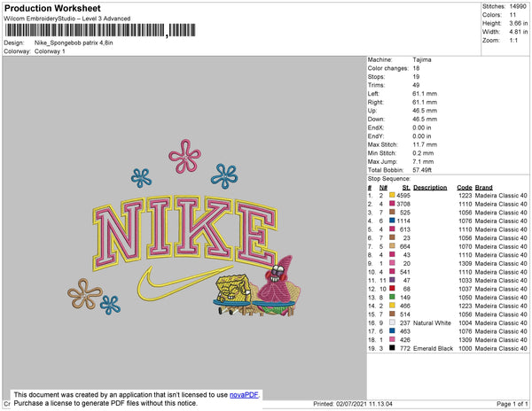
Task: Select the Trims value '49'
Action: click(417, 85)
